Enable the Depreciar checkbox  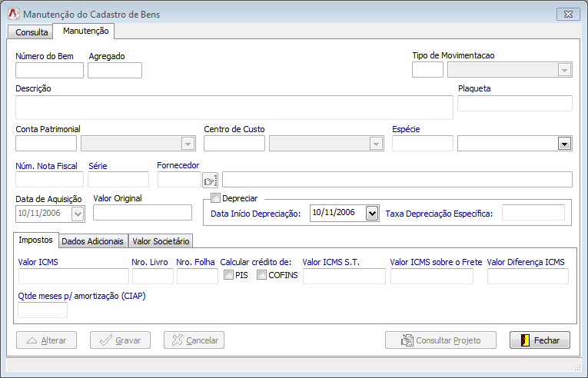(216, 198)
